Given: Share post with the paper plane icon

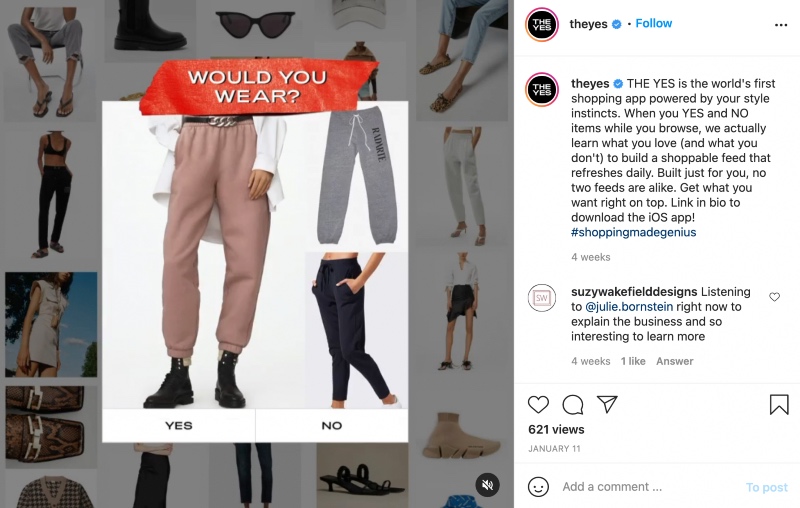Looking at the screenshot, I should [x=607, y=404].
